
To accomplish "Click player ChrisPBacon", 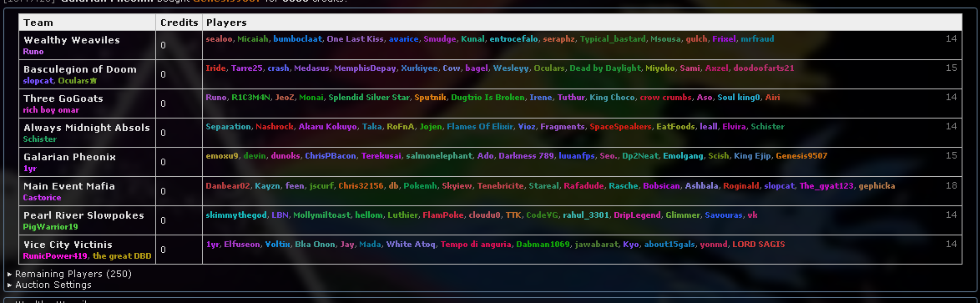I will [331, 155].
